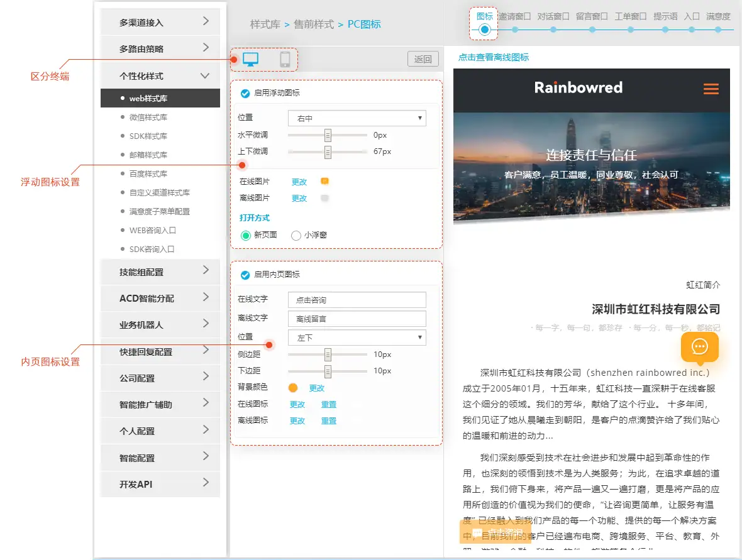Screen dimensions: 742x560
Task: Open 微信样式库 in sidebar
Action: tap(148, 118)
